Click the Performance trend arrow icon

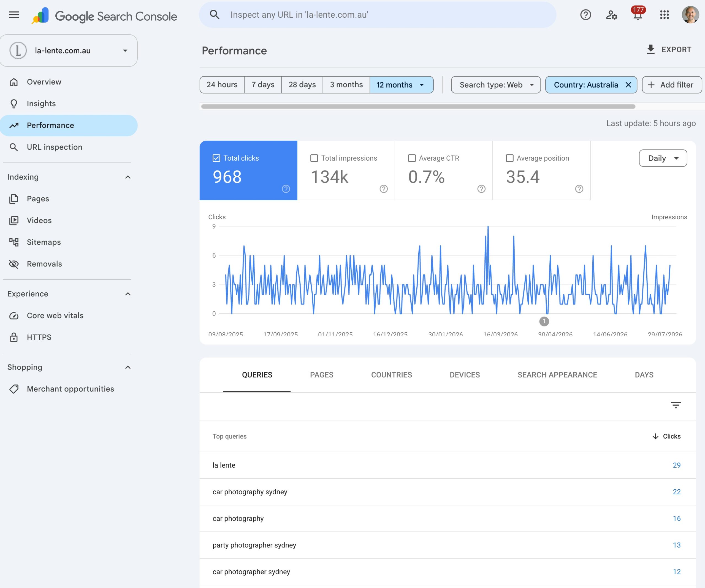[x=14, y=125]
